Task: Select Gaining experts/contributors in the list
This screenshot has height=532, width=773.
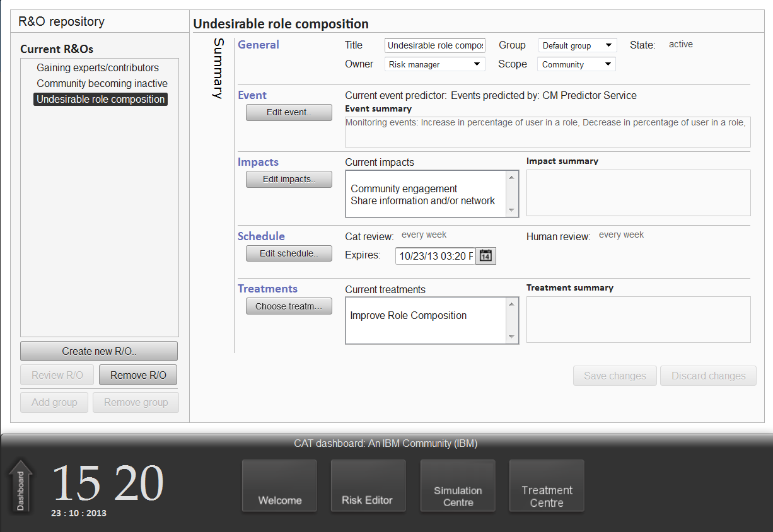Action: coord(98,68)
